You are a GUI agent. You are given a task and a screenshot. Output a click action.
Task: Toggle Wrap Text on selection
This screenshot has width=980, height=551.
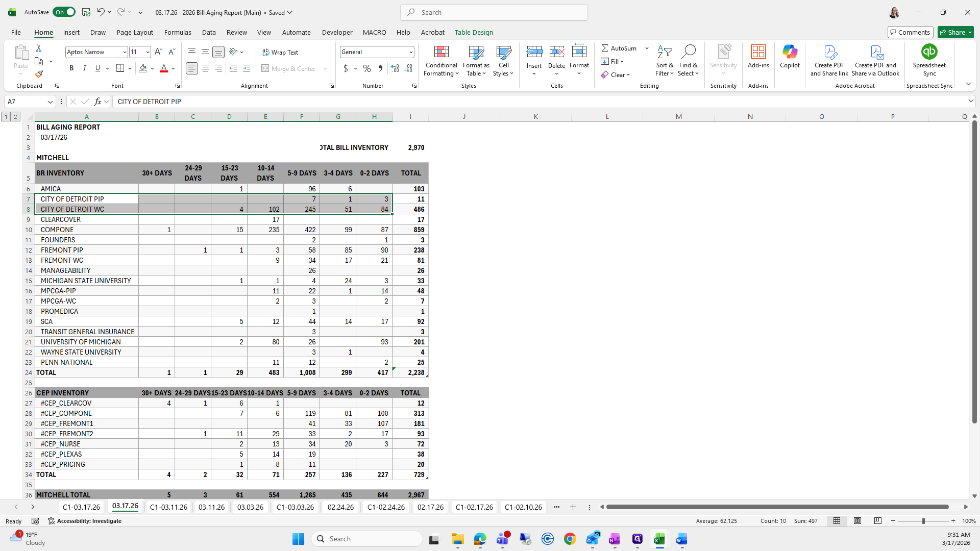click(280, 52)
